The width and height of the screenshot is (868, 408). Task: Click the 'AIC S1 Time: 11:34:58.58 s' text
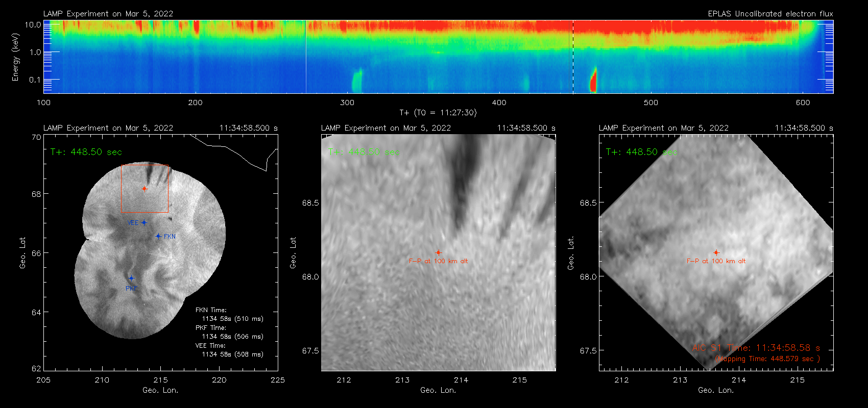(x=756, y=348)
